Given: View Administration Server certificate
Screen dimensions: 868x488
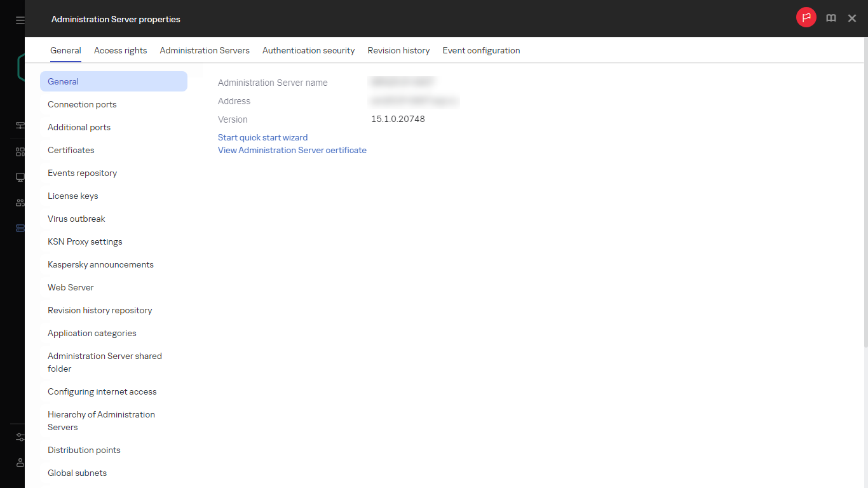Looking at the screenshot, I should [x=292, y=150].
